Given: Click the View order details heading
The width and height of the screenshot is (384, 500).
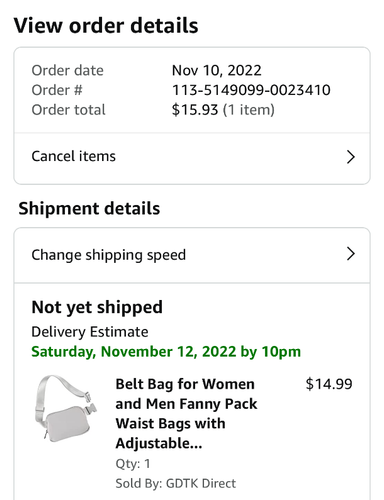Looking at the screenshot, I should point(106,26).
